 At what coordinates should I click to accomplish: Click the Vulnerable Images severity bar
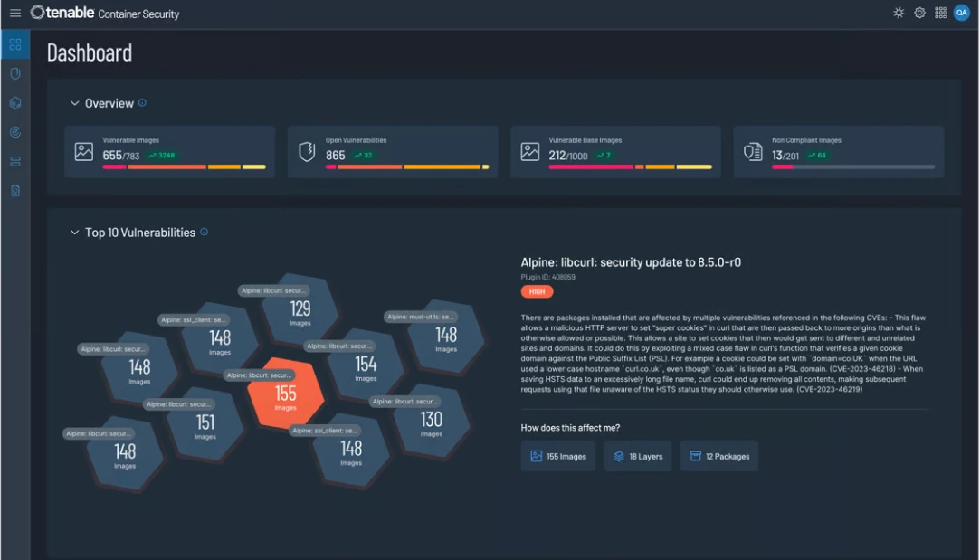point(185,166)
